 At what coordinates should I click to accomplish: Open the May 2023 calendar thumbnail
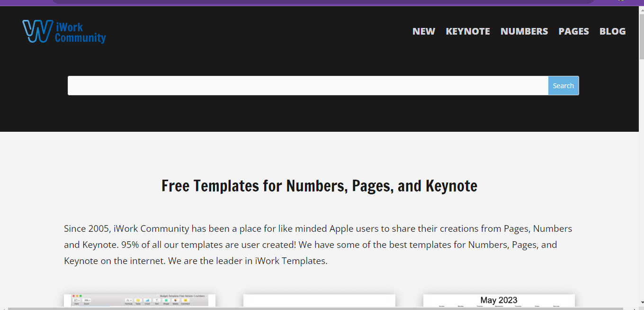pyautogui.click(x=499, y=301)
